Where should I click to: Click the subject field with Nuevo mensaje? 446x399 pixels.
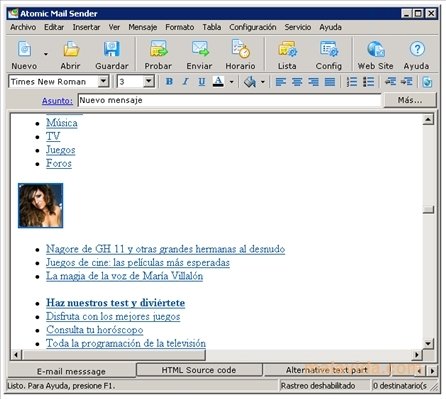[x=229, y=100]
